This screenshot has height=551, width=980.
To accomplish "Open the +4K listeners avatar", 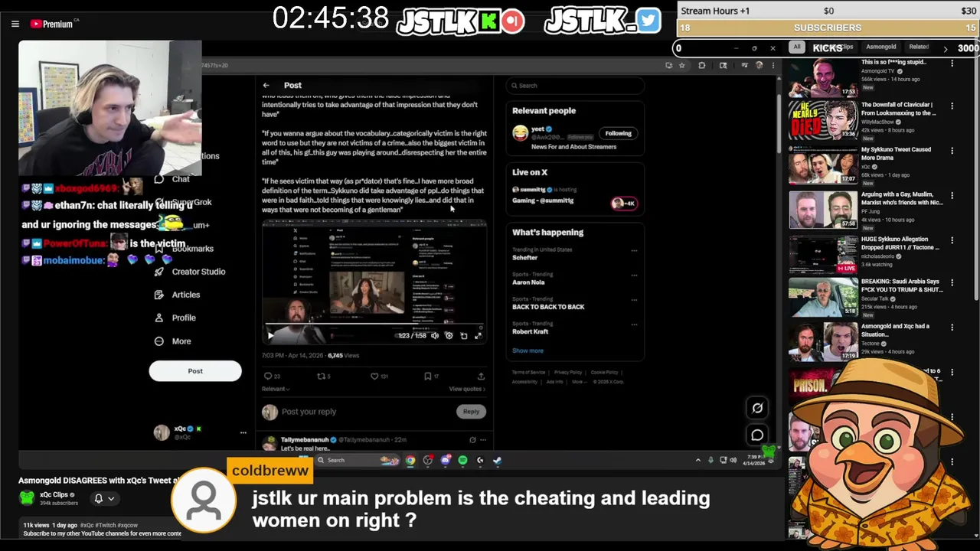I will (623, 203).
